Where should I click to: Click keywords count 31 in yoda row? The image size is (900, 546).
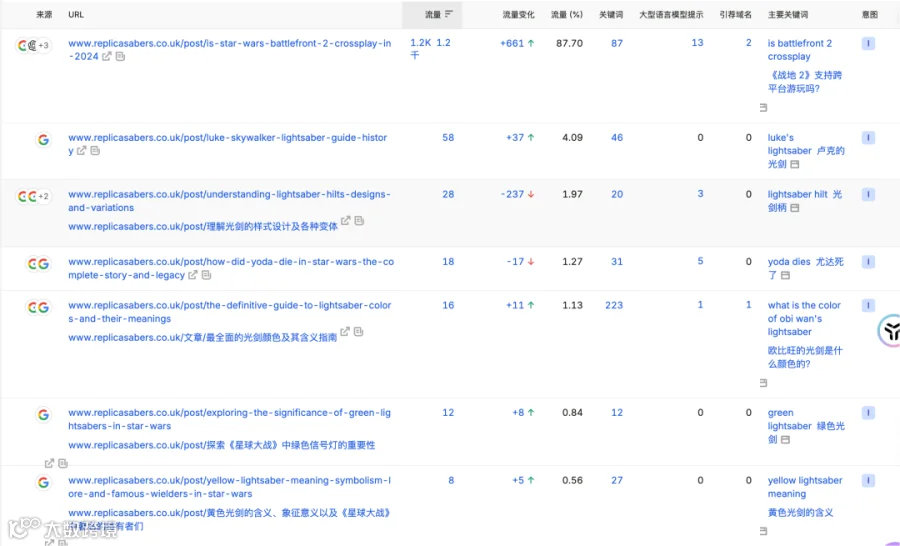tap(616, 262)
